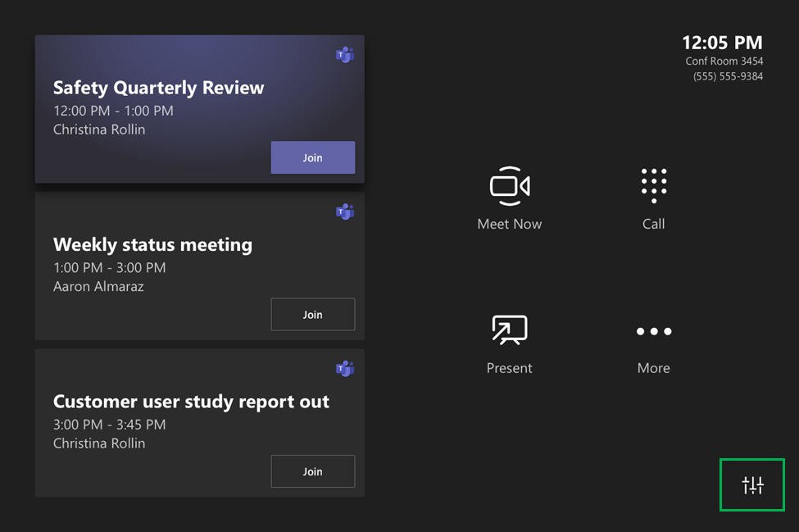
Task: Select the Safety Quarterly Review title
Action: coord(158,88)
